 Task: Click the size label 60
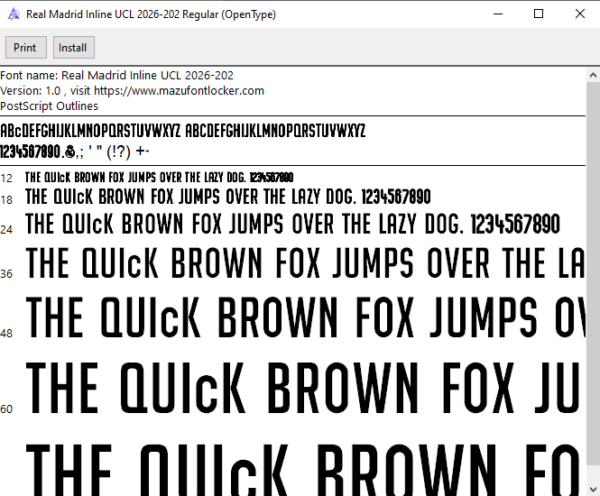pos(7,409)
